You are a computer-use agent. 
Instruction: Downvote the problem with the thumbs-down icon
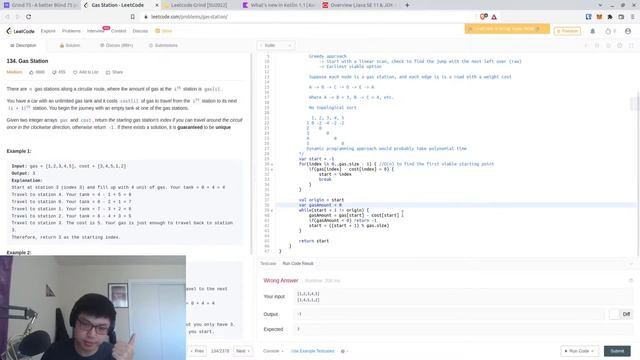[54, 72]
